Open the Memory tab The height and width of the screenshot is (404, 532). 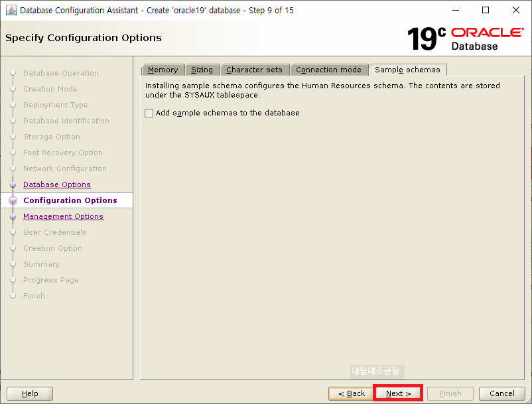click(x=163, y=70)
